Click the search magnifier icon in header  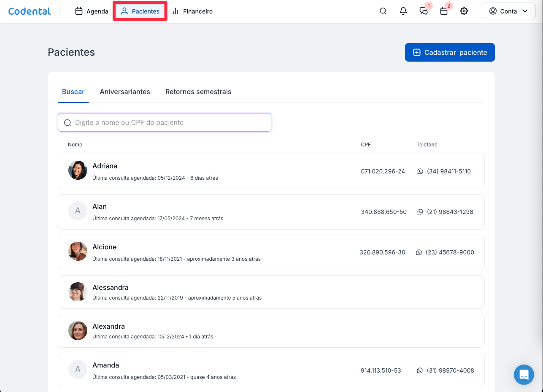383,11
